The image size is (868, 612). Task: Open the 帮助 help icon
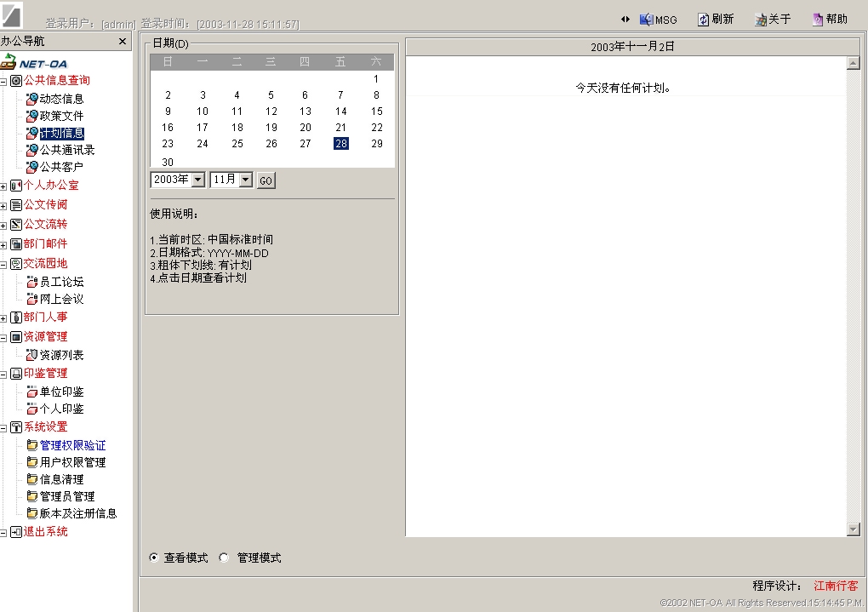(818, 20)
